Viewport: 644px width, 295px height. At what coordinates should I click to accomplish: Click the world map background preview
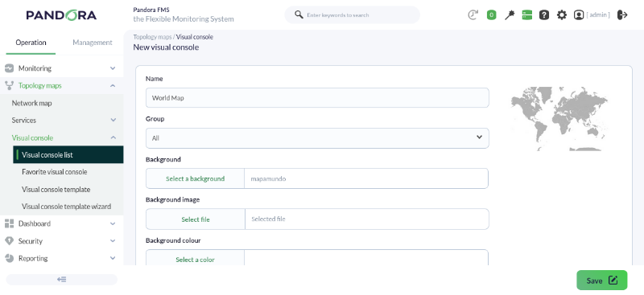(559, 119)
